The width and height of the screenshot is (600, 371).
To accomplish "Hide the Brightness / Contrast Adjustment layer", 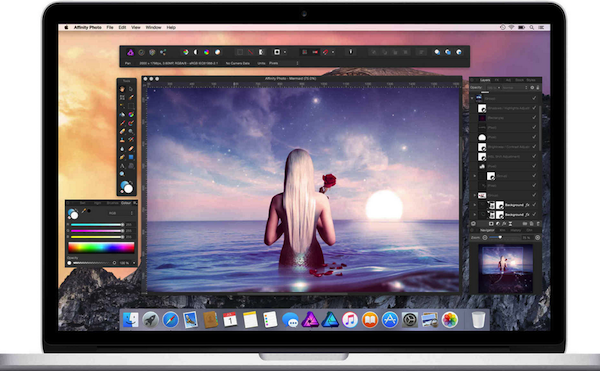I will (534, 147).
